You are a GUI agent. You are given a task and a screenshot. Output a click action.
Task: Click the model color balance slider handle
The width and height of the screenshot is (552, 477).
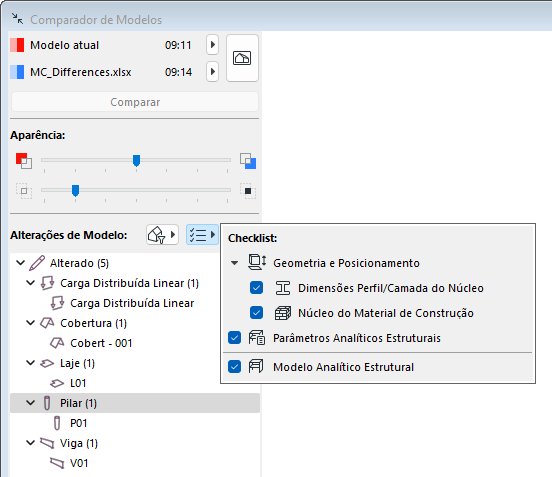[136, 161]
